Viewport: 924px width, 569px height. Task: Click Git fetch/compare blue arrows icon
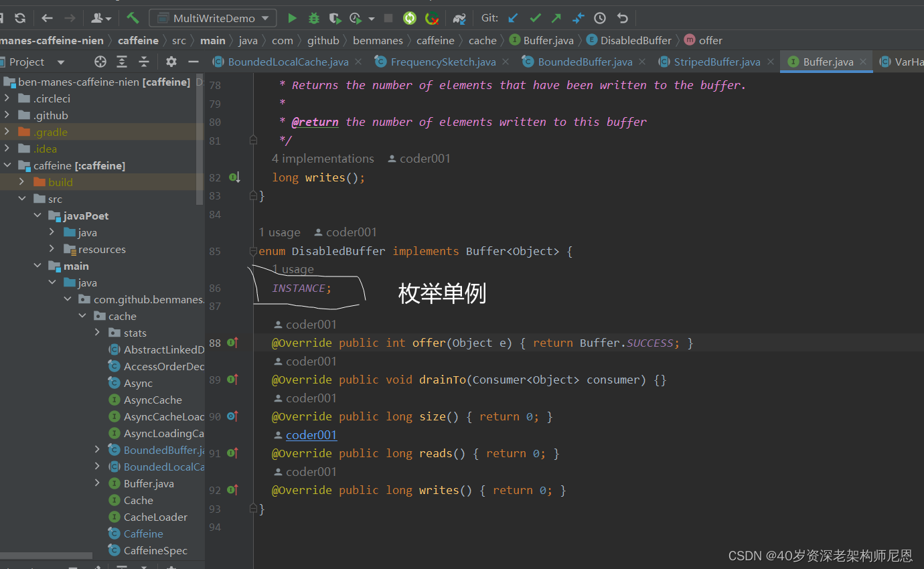(578, 18)
